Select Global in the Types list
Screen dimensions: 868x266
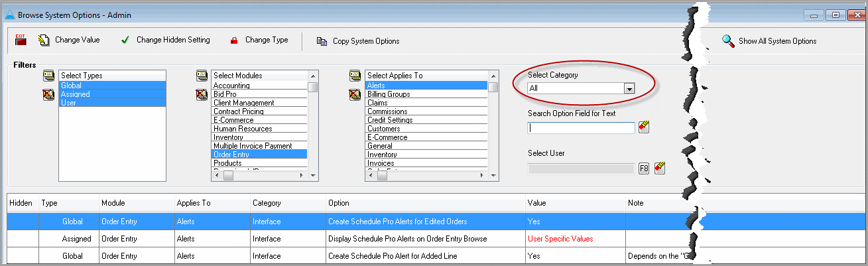tap(112, 86)
